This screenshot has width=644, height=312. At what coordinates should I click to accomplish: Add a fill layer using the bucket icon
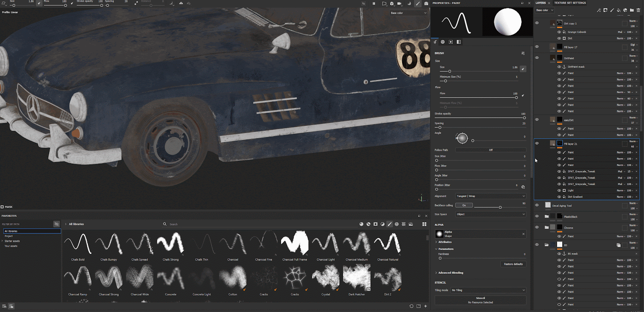[619, 10]
